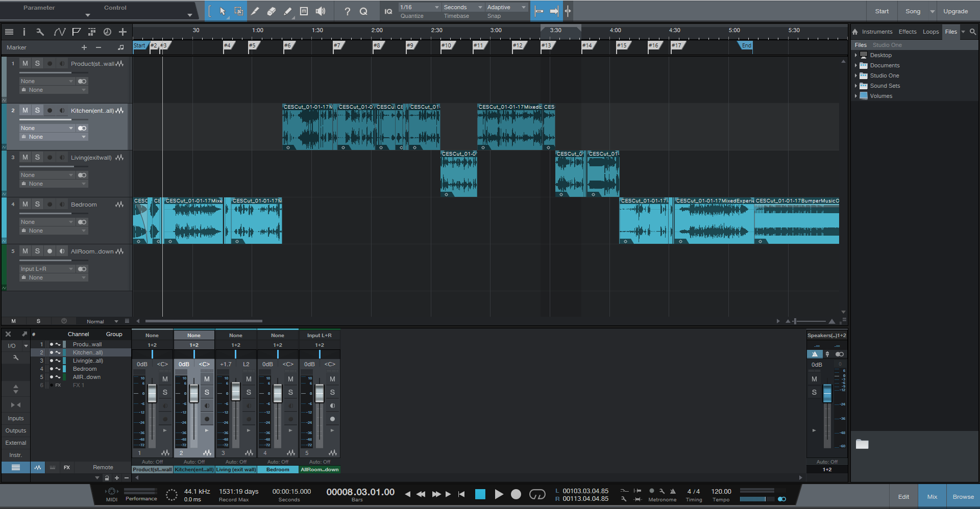The image size is (980, 509).
Task: Click the plus icon to add a track
Action: (122, 32)
